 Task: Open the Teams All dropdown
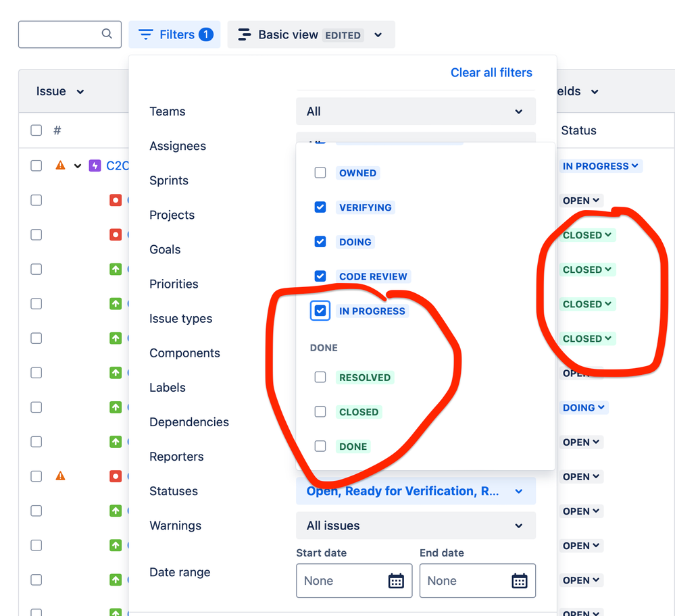point(416,111)
